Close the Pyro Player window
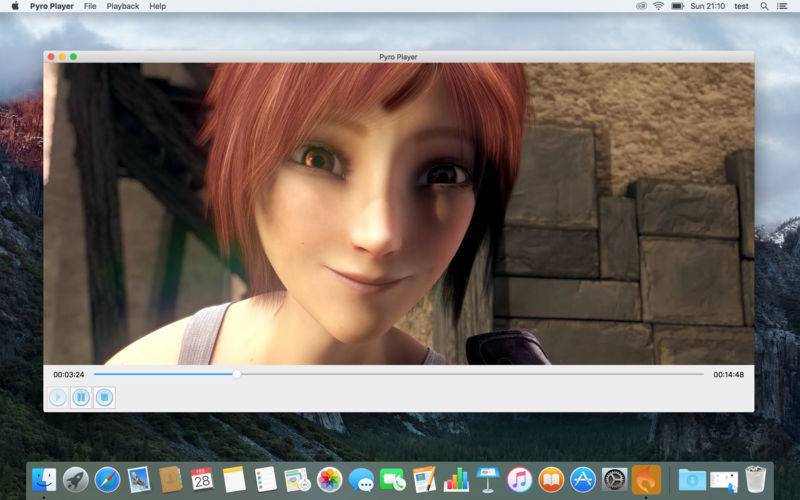 (51, 57)
